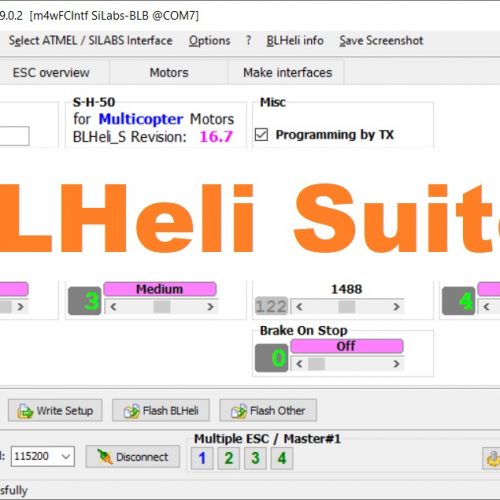Open the Options menu

(209, 41)
